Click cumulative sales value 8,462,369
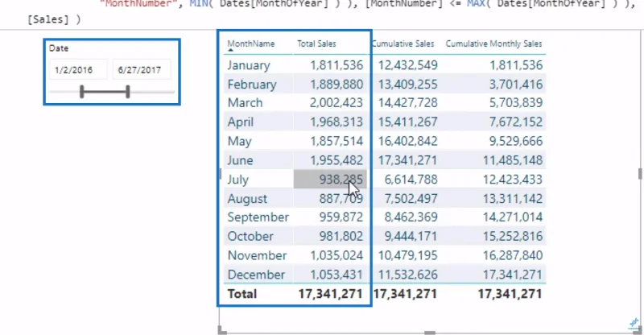The height and width of the screenshot is (335, 644). point(411,217)
